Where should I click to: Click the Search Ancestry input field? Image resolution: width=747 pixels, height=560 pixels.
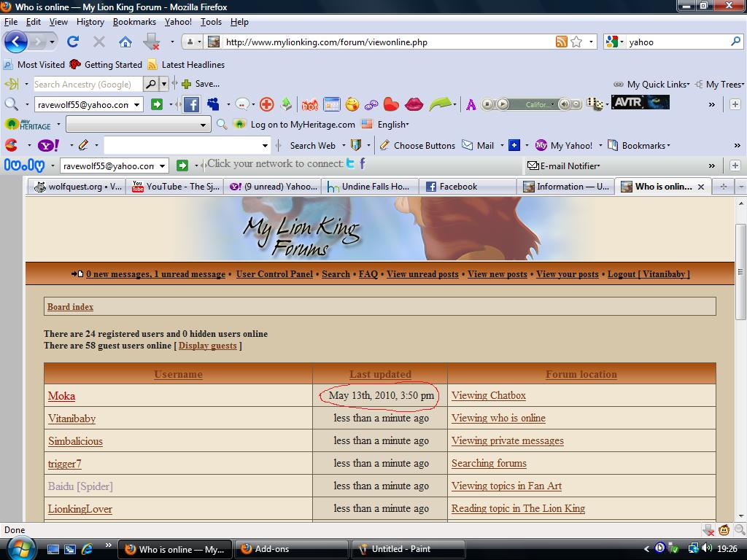[88, 84]
